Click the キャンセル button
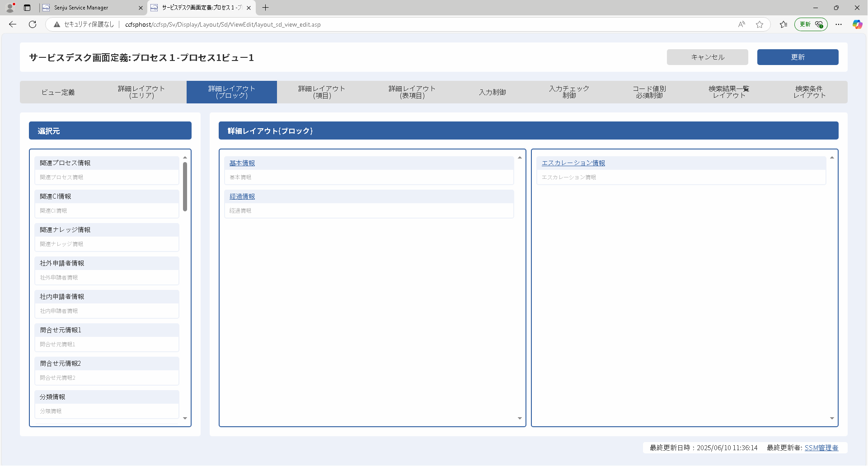Image resolution: width=868 pixels, height=466 pixels. (708, 57)
